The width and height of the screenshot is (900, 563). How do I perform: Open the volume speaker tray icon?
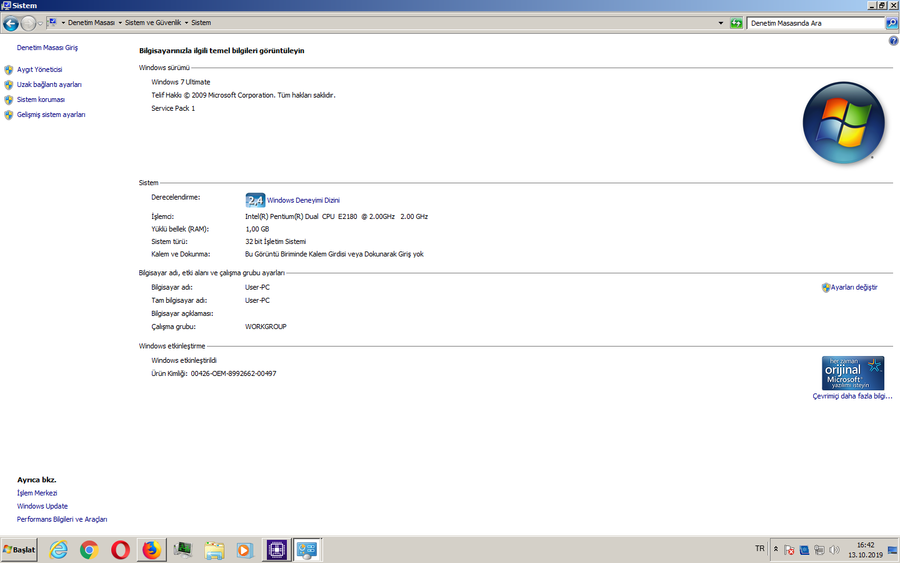pos(835,550)
